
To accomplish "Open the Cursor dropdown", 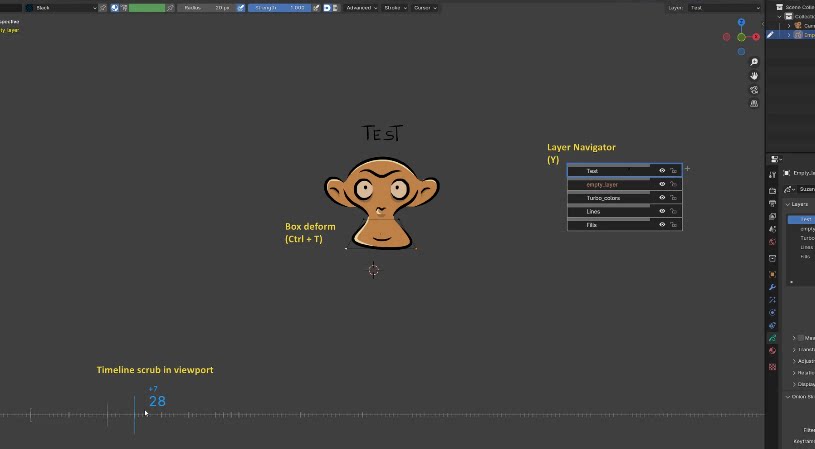I will [x=425, y=8].
